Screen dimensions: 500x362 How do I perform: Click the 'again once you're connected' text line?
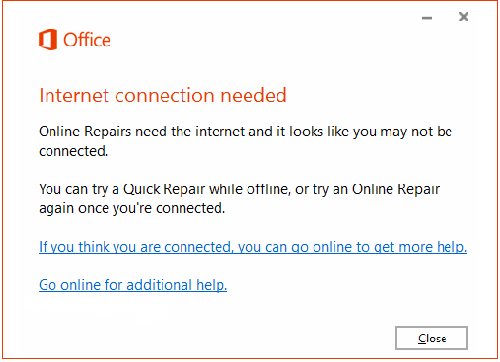[x=132, y=208]
